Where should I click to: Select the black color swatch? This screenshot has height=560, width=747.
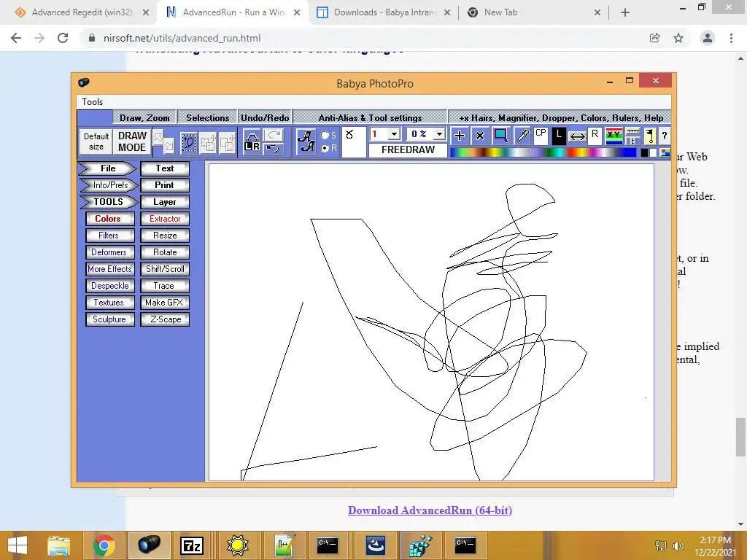(x=644, y=153)
